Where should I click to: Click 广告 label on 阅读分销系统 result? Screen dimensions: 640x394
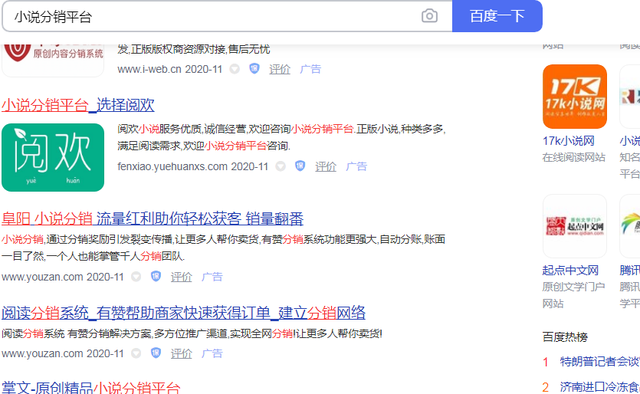(x=212, y=353)
